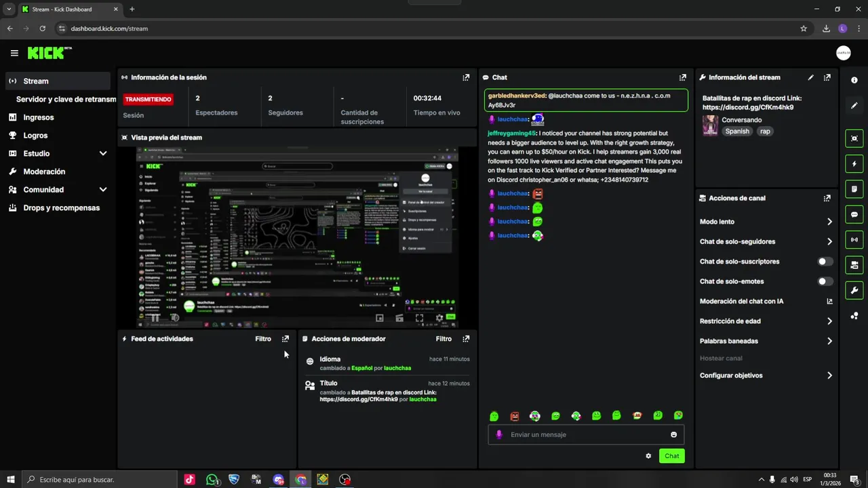Open the Windows Start menu
The image size is (868, 488).
point(9,479)
